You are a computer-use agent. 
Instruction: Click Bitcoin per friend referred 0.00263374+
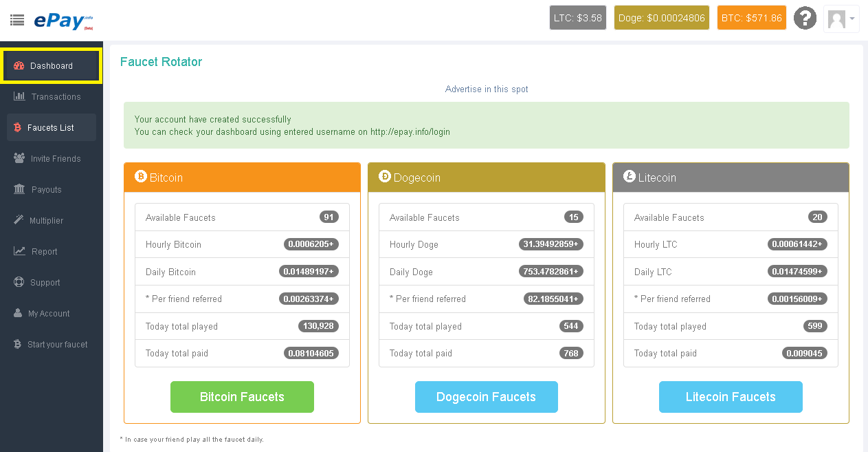(x=309, y=299)
